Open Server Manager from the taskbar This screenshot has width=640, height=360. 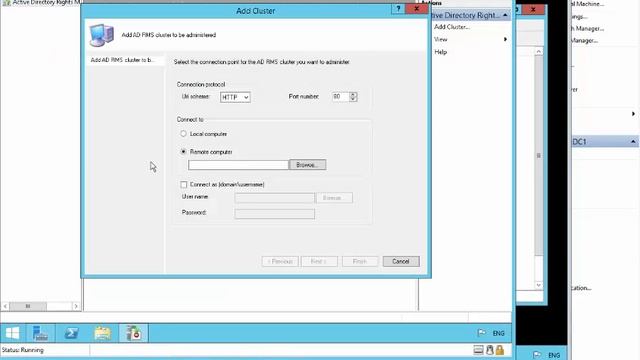point(40,333)
